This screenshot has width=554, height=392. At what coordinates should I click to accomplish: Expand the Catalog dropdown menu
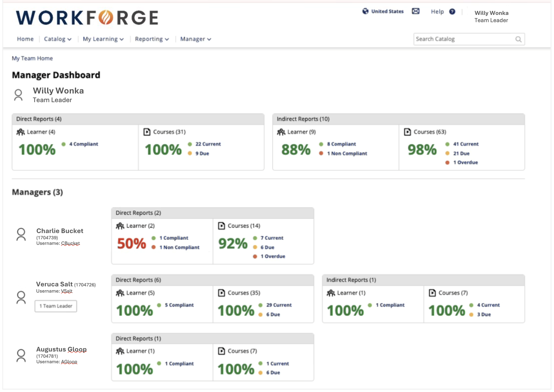58,39
